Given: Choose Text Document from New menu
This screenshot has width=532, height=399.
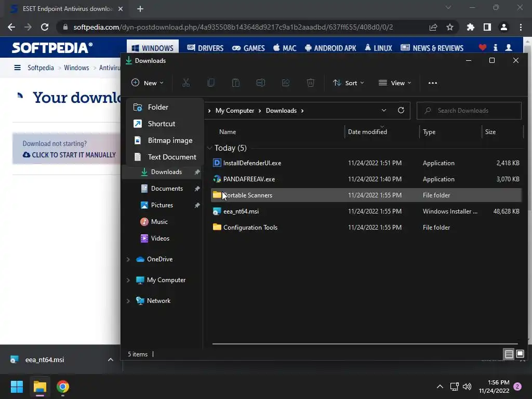Looking at the screenshot, I should pos(165,157).
